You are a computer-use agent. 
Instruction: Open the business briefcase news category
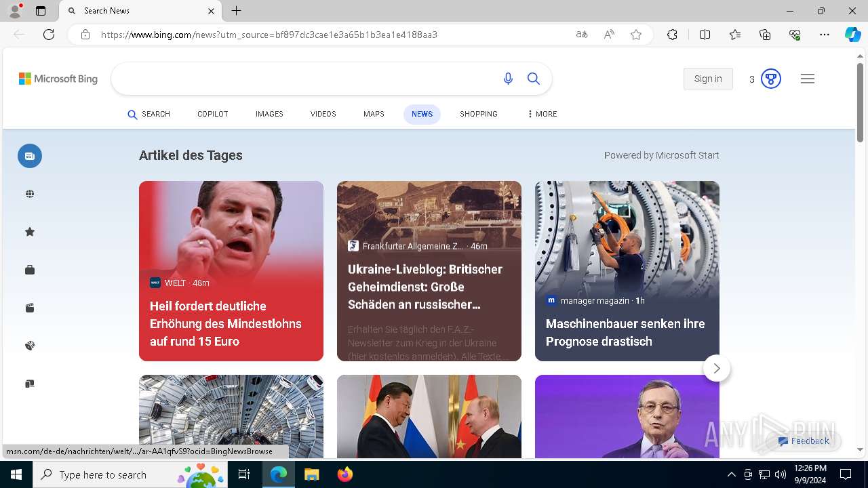30,270
